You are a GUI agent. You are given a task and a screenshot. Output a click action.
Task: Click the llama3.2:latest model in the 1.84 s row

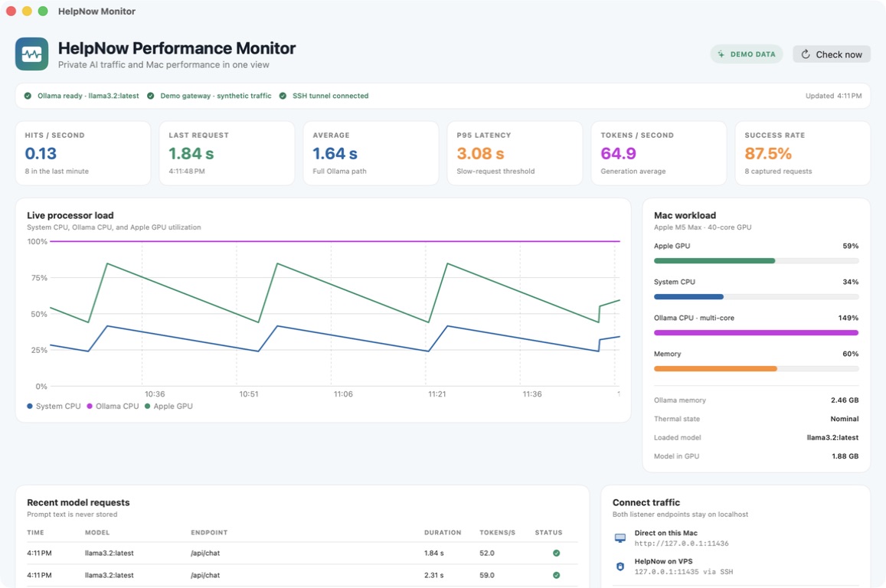[x=109, y=553]
